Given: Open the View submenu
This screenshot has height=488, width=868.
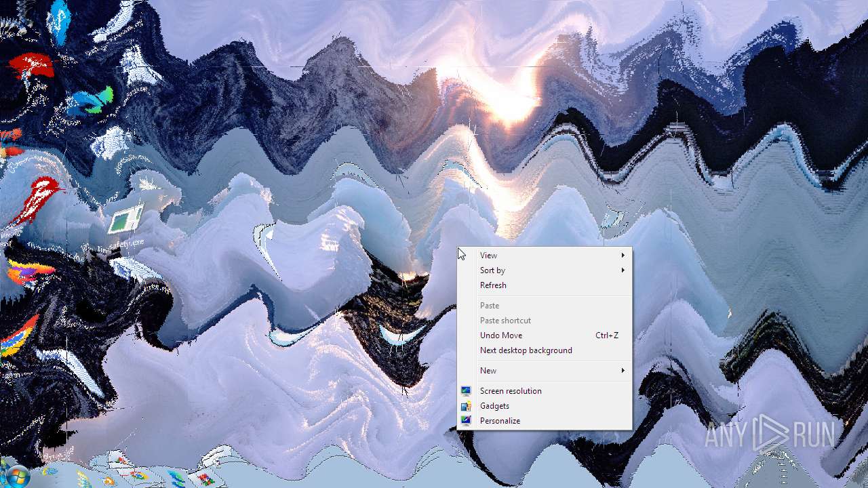Looking at the screenshot, I should click(x=545, y=256).
